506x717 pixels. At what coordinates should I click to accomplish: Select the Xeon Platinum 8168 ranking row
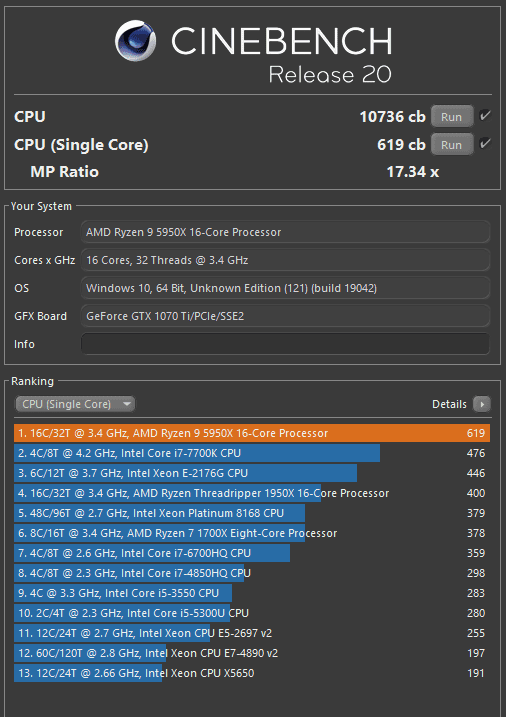[x=252, y=513]
